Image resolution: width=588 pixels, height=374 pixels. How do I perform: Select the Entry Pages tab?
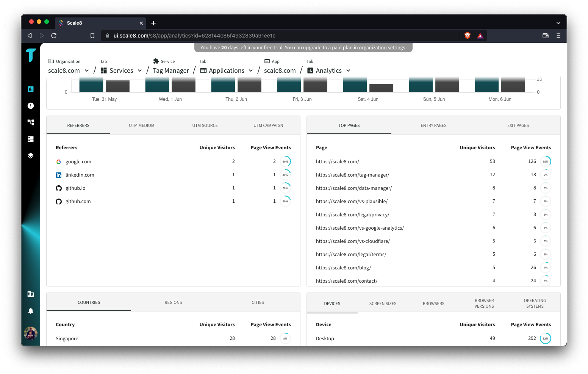coord(433,125)
